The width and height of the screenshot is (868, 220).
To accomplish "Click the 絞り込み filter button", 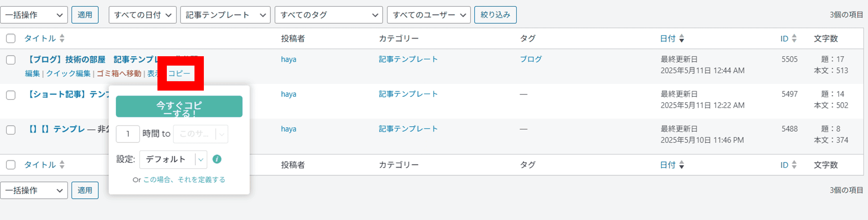I will pyautogui.click(x=495, y=15).
